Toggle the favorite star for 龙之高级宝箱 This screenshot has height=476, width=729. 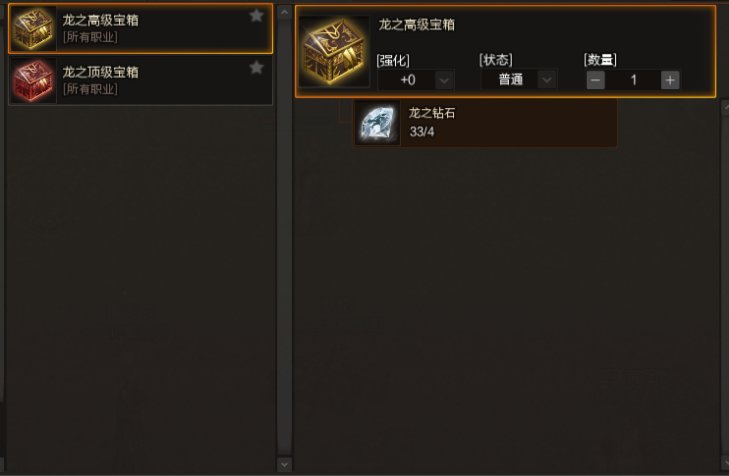[x=257, y=16]
